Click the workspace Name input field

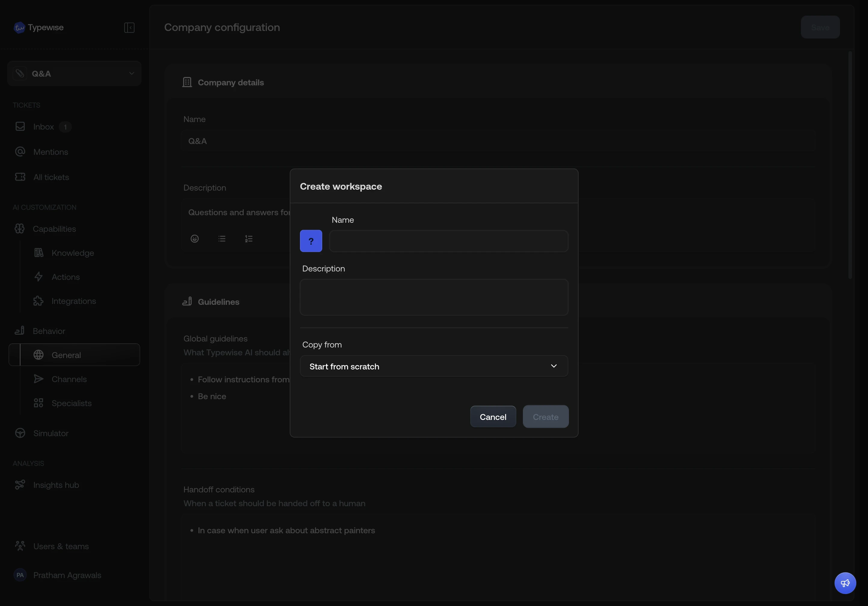(x=448, y=241)
